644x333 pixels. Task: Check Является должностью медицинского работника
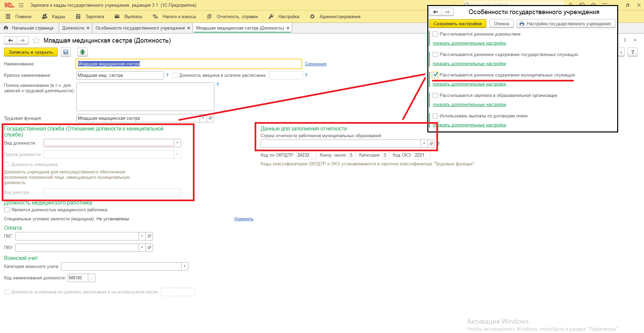click(7, 210)
